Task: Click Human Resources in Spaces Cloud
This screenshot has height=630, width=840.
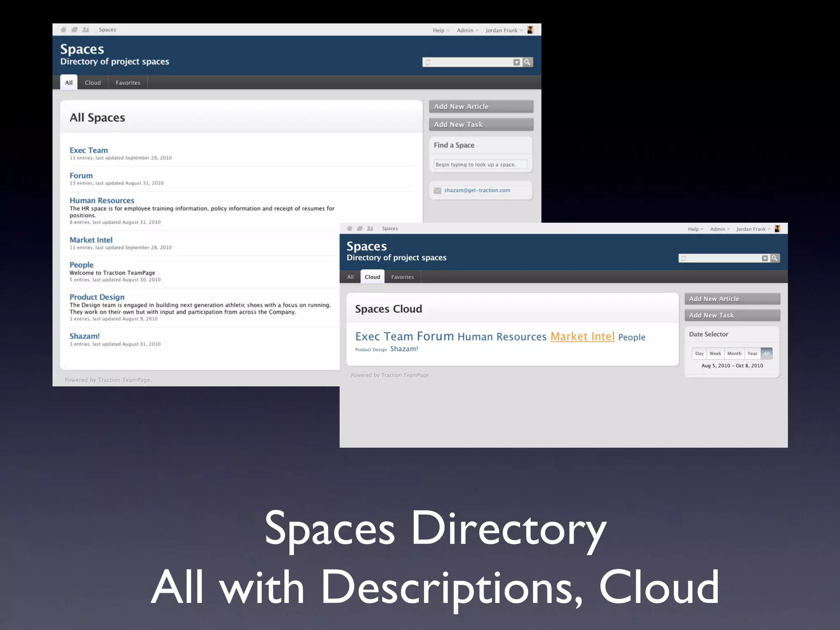Action: click(502, 337)
